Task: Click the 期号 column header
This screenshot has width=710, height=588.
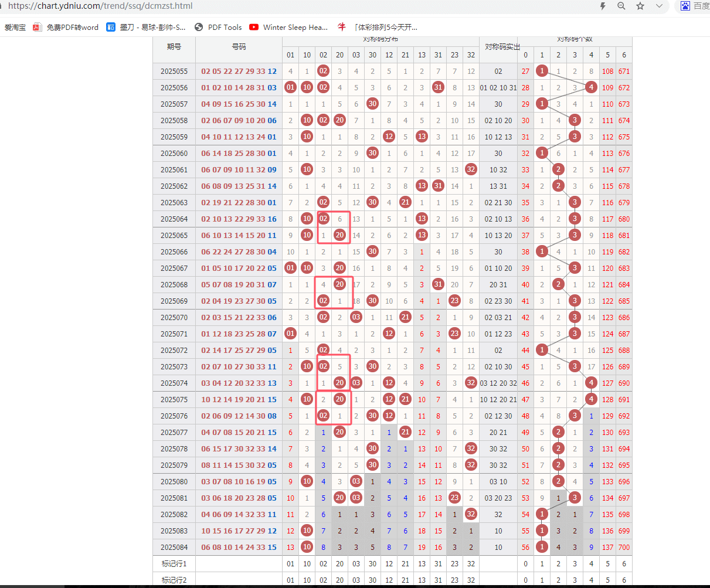Action: click(174, 47)
